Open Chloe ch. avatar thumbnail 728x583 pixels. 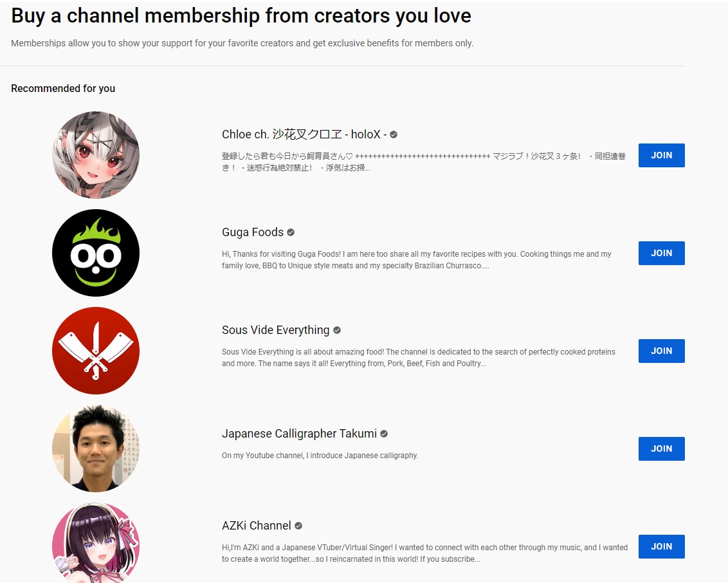click(x=96, y=154)
